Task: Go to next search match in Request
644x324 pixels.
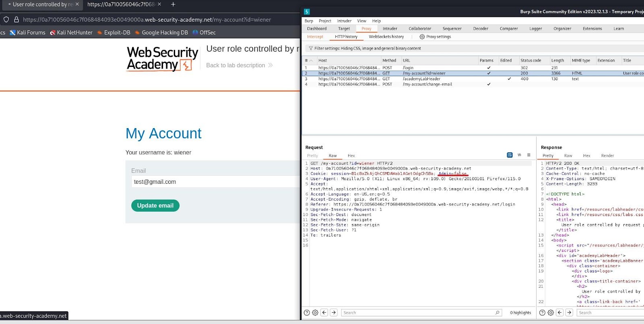Action: 334,313
